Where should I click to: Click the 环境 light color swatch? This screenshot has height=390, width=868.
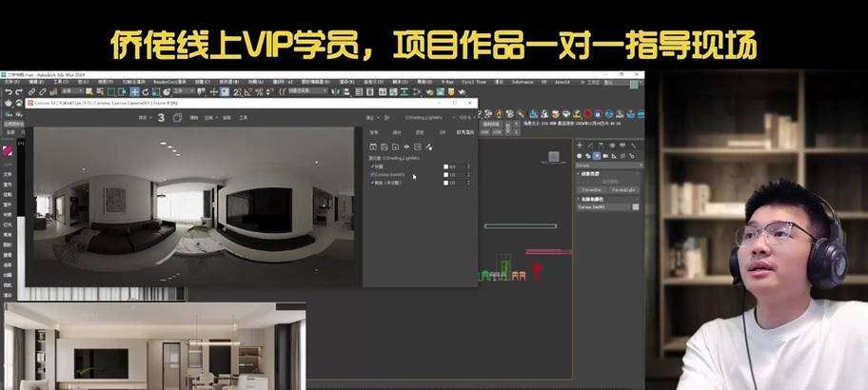pyautogui.click(x=445, y=166)
